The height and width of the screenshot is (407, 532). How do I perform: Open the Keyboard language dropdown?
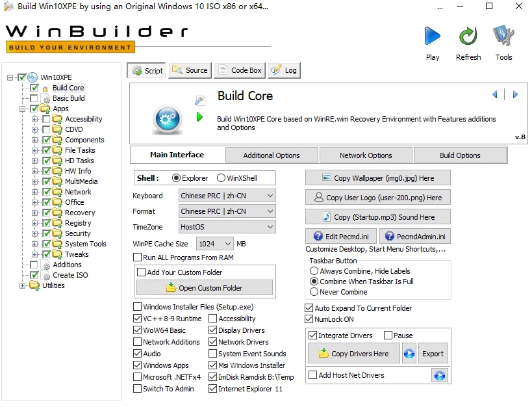coord(227,196)
